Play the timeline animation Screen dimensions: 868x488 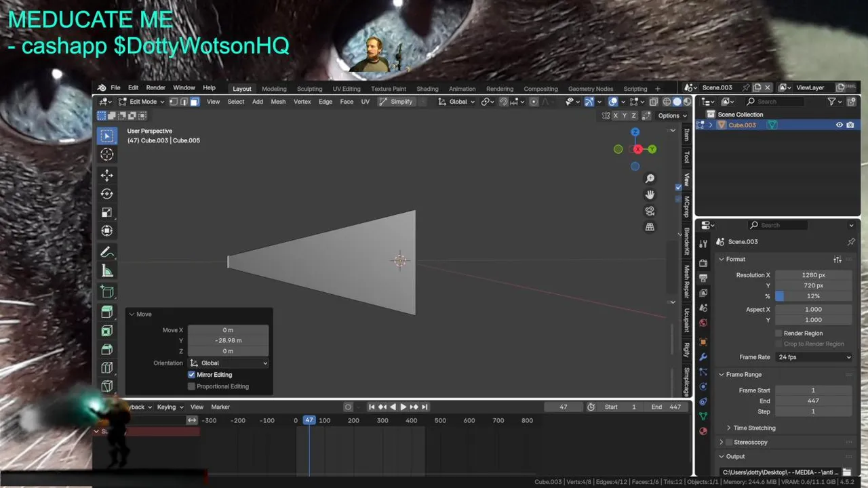click(403, 407)
